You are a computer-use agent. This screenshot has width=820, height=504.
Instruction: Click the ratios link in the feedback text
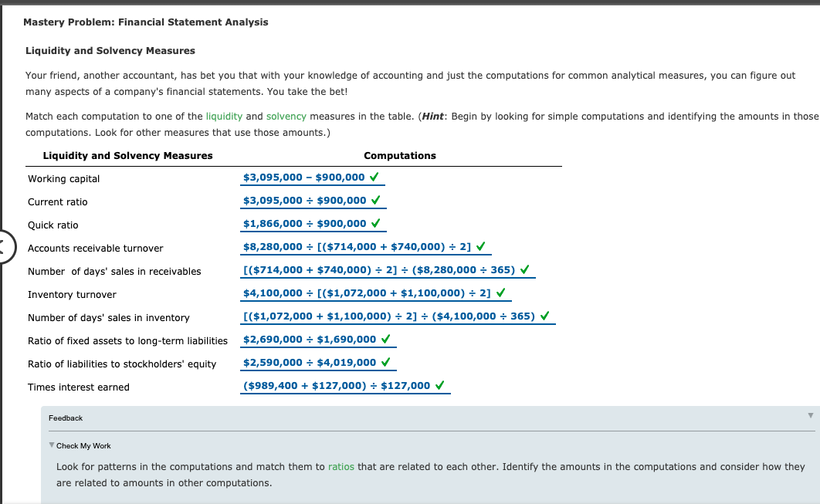341,466
